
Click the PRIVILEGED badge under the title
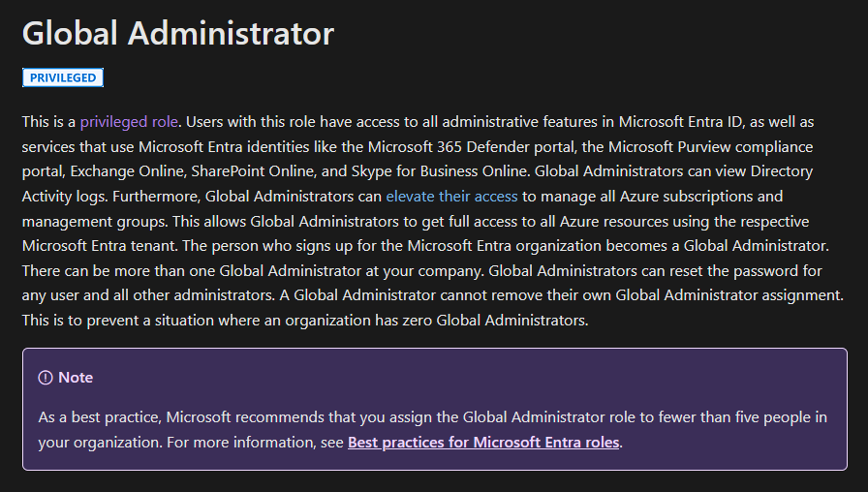(x=63, y=77)
